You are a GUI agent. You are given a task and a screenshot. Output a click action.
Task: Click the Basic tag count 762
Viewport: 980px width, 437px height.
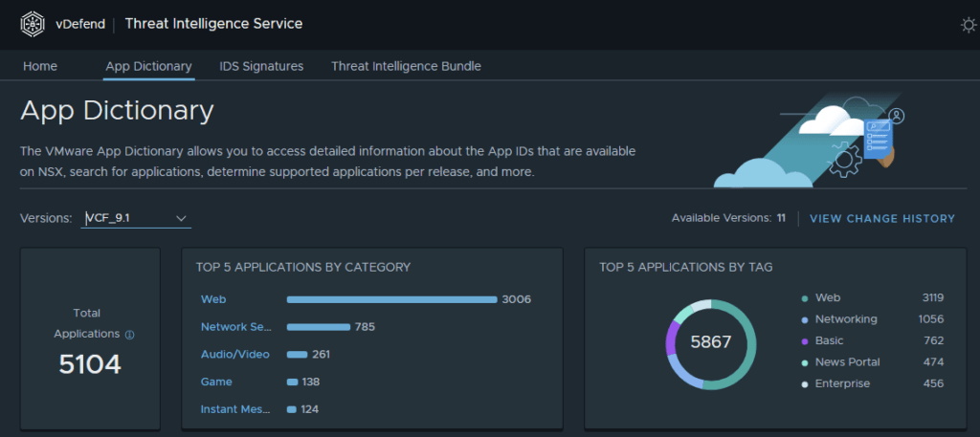[x=934, y=340]
